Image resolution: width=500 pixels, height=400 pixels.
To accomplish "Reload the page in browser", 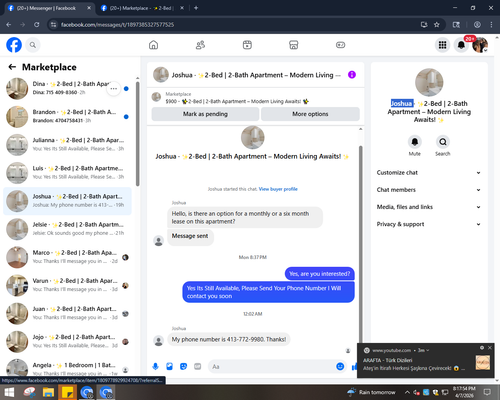I will [36, 24].
